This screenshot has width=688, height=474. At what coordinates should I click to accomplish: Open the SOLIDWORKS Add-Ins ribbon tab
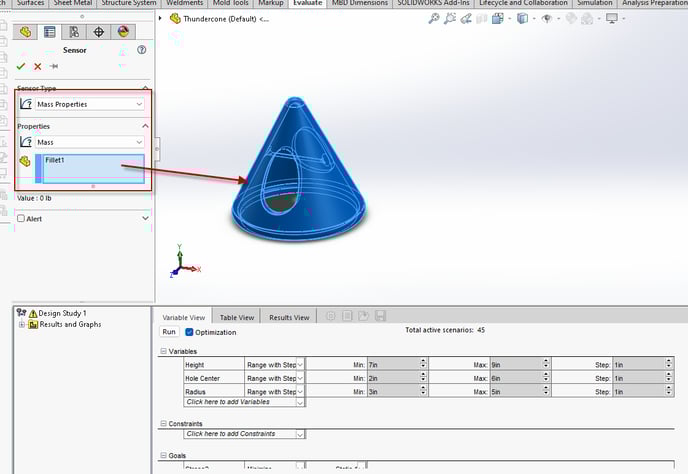(434, 3)
